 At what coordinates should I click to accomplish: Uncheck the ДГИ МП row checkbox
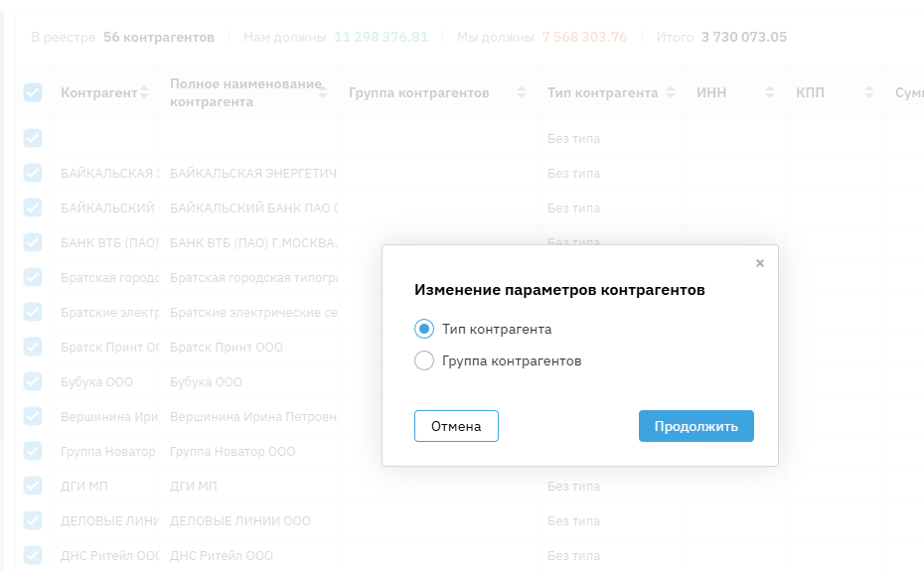[x=33, y=486]
